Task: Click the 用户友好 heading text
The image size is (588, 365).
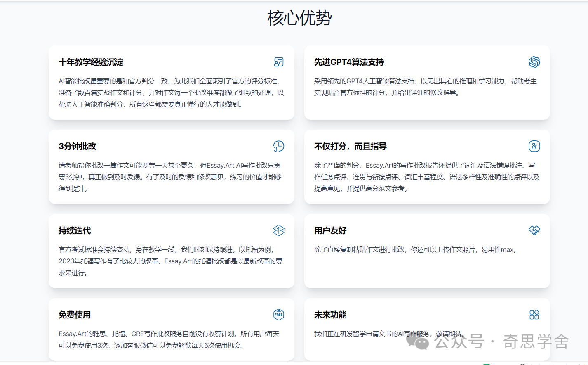Action: coord(330,231)
